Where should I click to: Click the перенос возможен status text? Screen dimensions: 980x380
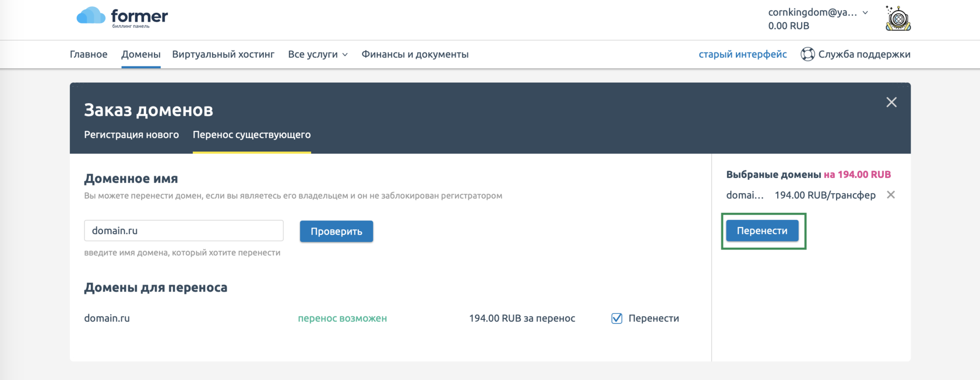342,318
